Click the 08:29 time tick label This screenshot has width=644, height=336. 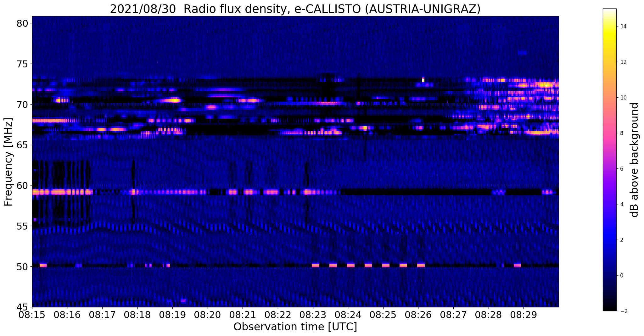point(524,315)
